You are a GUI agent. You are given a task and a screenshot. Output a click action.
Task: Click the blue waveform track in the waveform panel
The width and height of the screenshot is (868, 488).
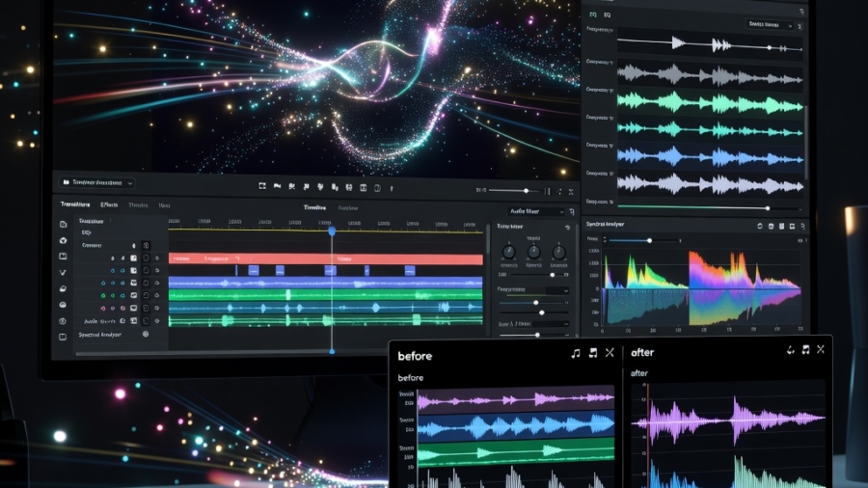tap(710, 158)
